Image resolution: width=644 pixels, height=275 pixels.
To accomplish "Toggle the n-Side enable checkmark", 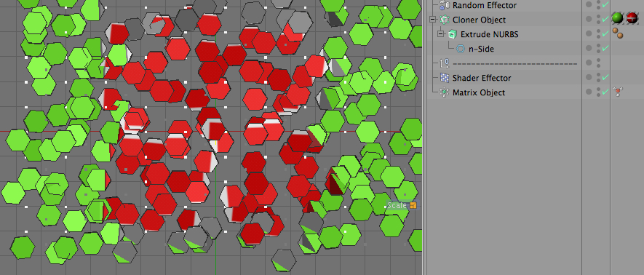I will coord(605,49).
